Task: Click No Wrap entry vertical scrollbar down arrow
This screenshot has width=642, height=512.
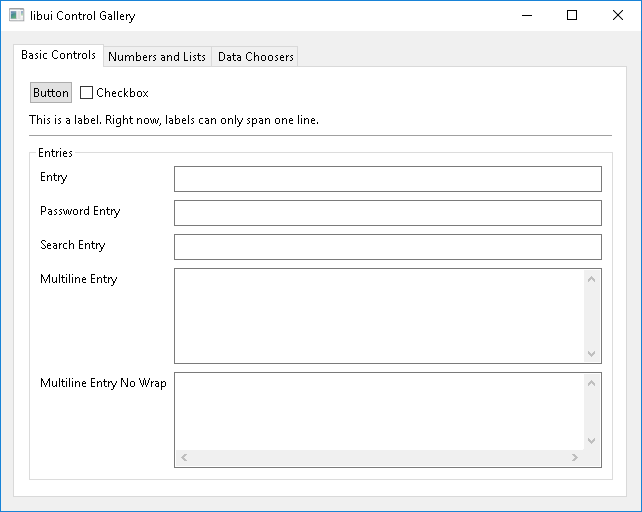Action: [591, 441]
